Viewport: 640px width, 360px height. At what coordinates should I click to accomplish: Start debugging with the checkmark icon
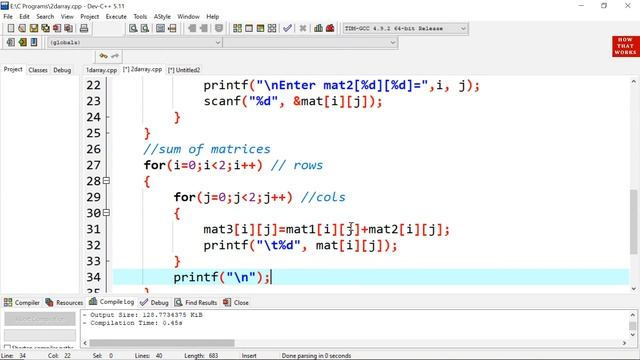pos(287,28)
